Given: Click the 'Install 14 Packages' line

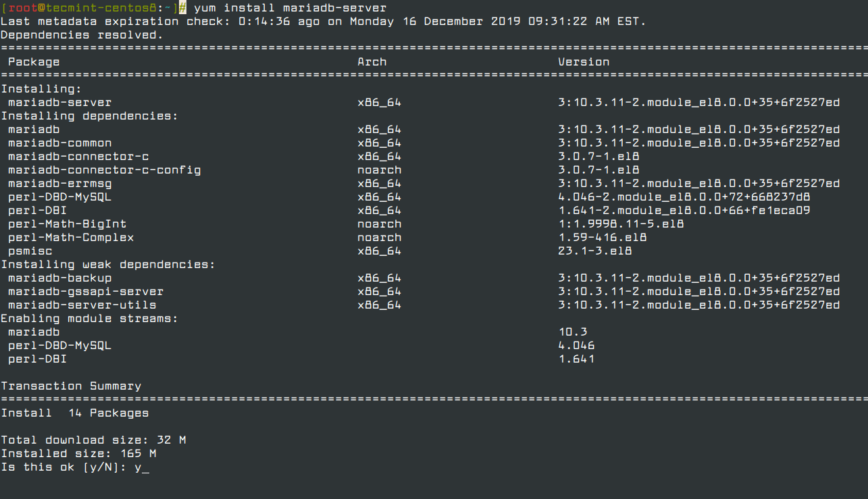Looking at the screenshot, I should coord(74,413).
